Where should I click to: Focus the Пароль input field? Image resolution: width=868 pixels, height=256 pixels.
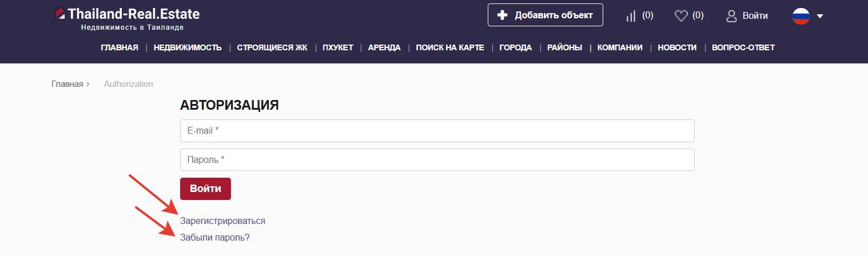[437, 160]
